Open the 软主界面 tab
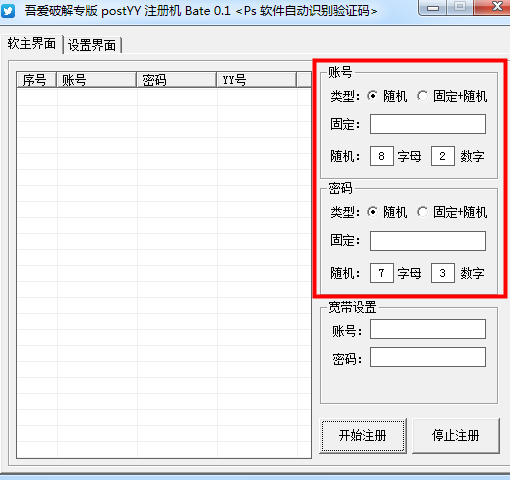 (x=32, y=44)
